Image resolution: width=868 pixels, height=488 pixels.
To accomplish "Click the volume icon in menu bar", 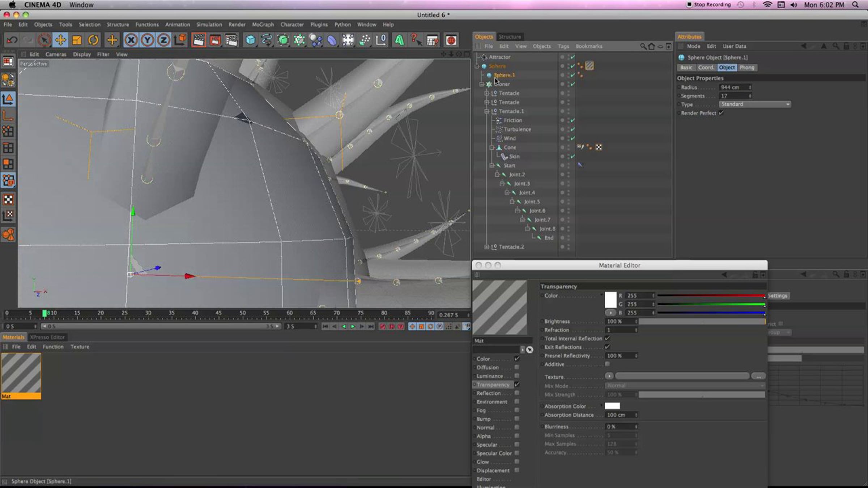I will [794, 5].
